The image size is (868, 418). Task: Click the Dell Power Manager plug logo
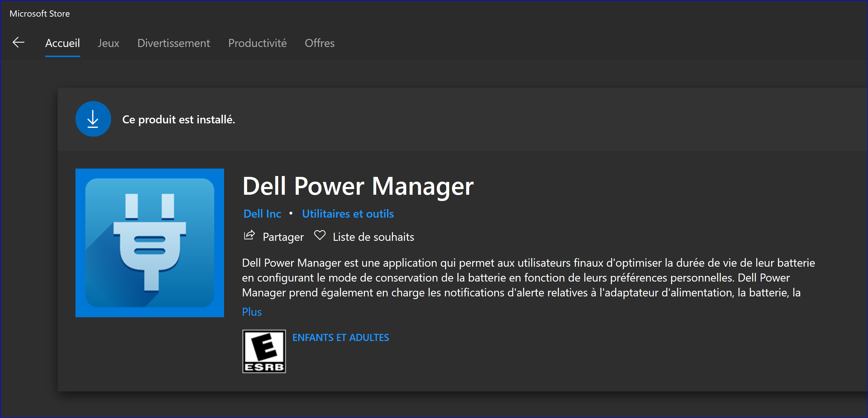[149, 243]
